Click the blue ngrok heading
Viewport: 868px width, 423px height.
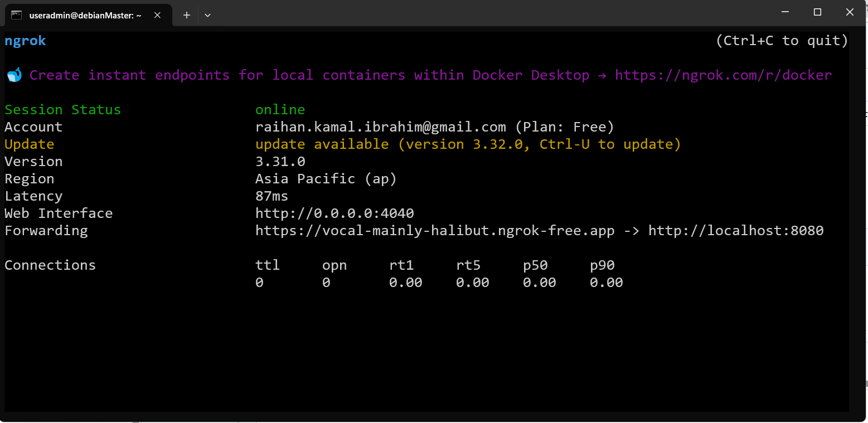[25, 41]
